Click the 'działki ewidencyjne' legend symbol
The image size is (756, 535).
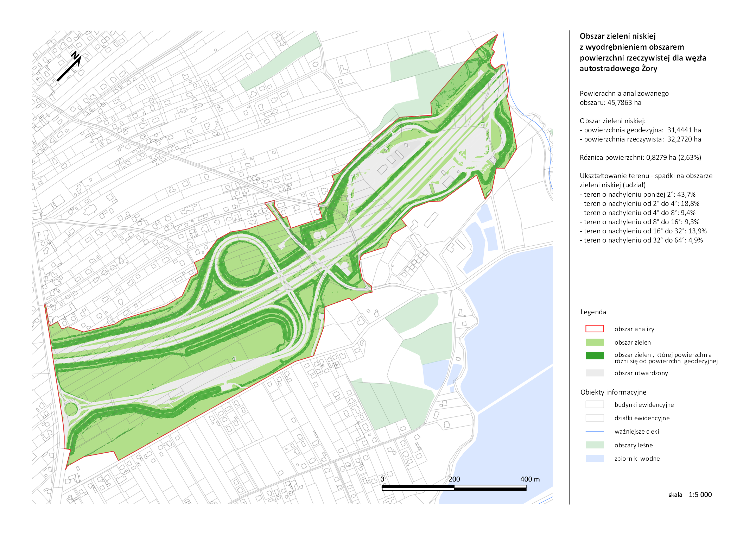click(x=594, y=418)
